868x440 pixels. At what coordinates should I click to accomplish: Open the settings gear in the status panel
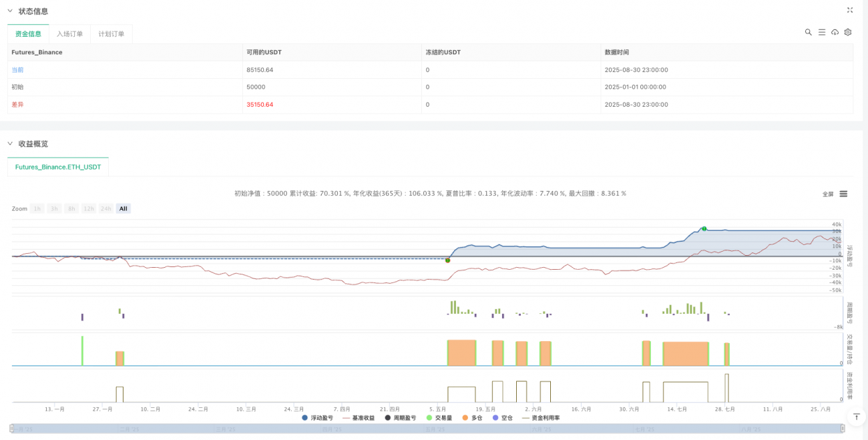(847, 32)
